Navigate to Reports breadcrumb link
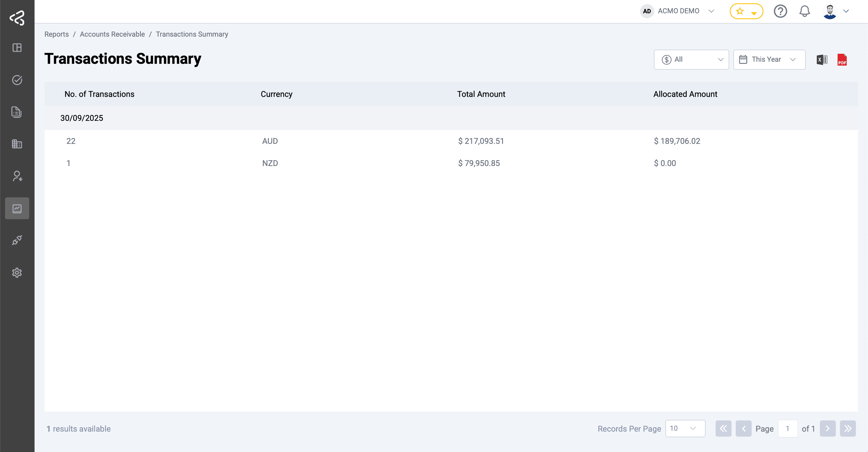This screenshot has width=868, height=452. [x=57, y=34]
